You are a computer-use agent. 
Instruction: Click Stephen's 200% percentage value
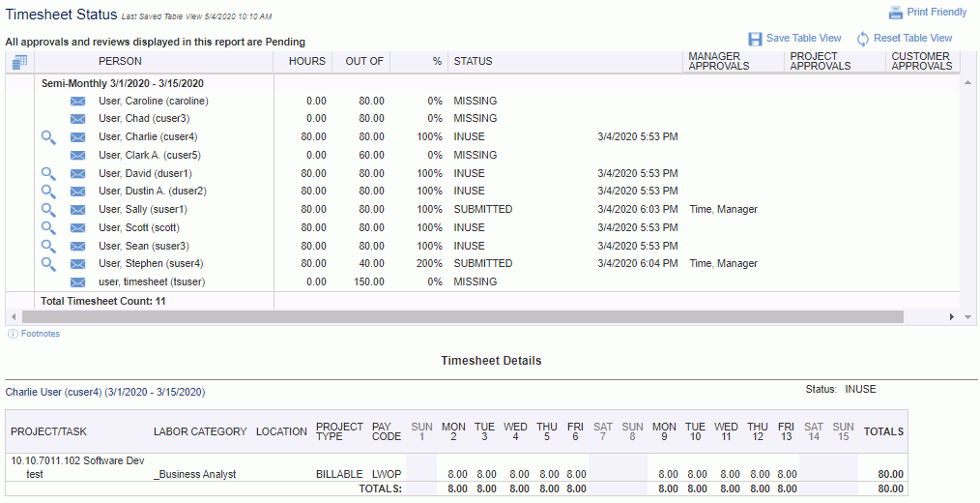[x=429, y=264]
